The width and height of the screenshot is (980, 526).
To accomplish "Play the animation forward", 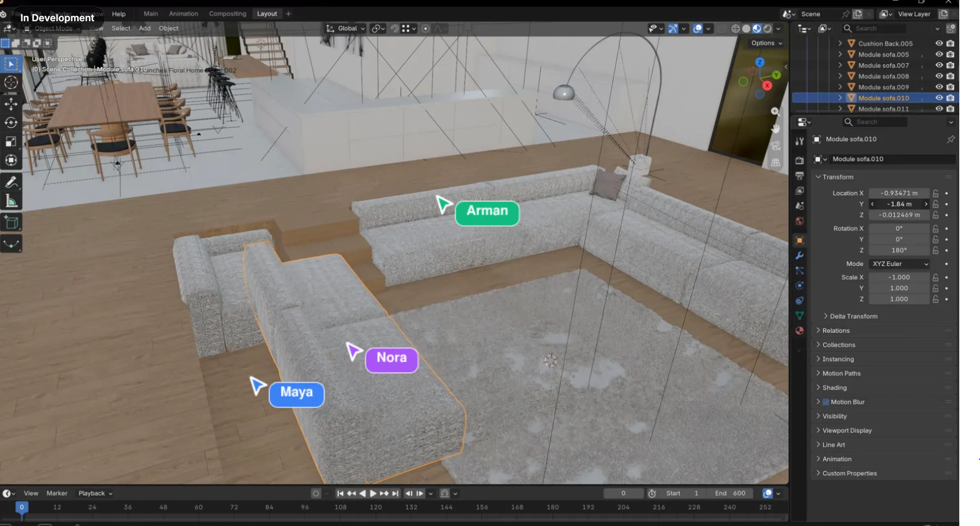I will [x=373, y=493].
